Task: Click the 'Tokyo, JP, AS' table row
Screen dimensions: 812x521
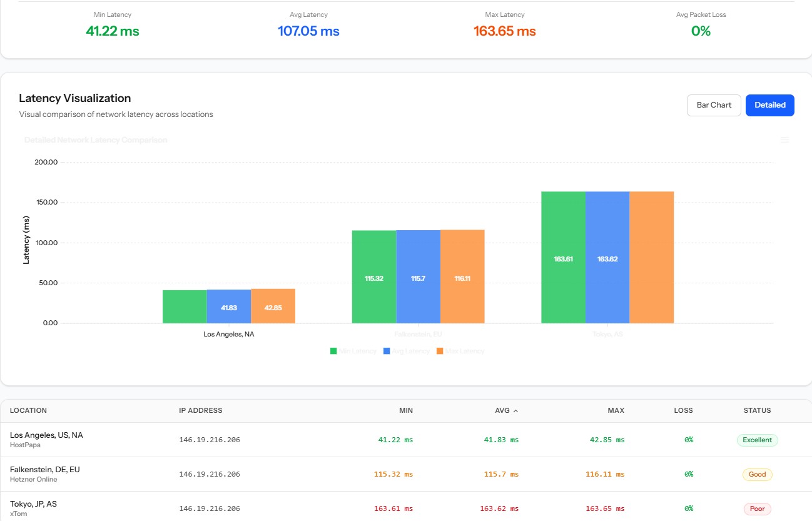Action: coord(406,507)
